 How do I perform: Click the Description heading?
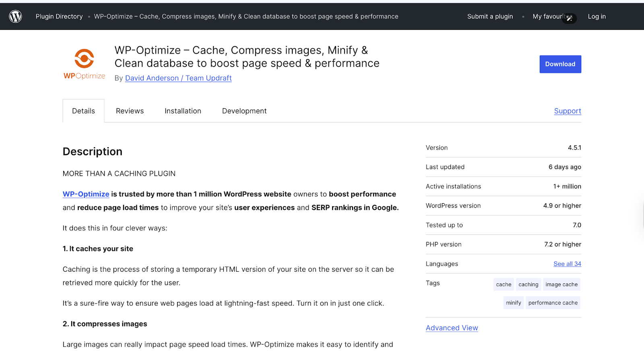[x=93, y=151]
